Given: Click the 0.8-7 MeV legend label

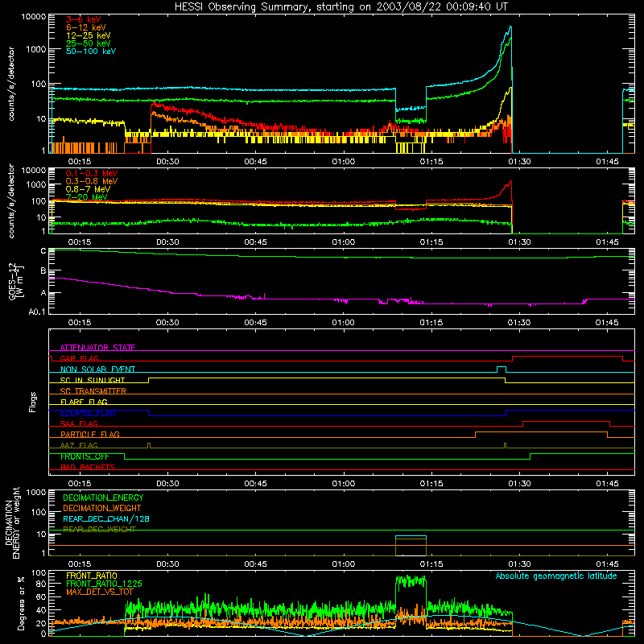Looking at the screenshot, I should tap(88, 189).
